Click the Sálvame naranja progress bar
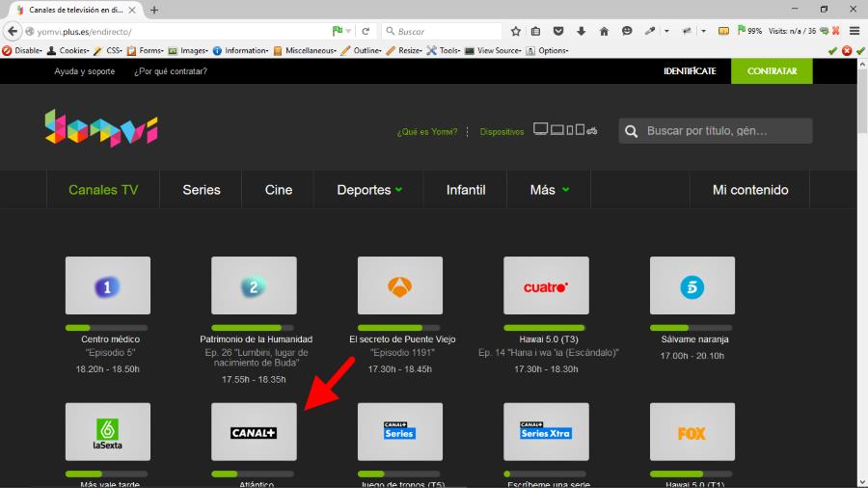Viewport: 868px width, 488px height. (x=691, y=328)
